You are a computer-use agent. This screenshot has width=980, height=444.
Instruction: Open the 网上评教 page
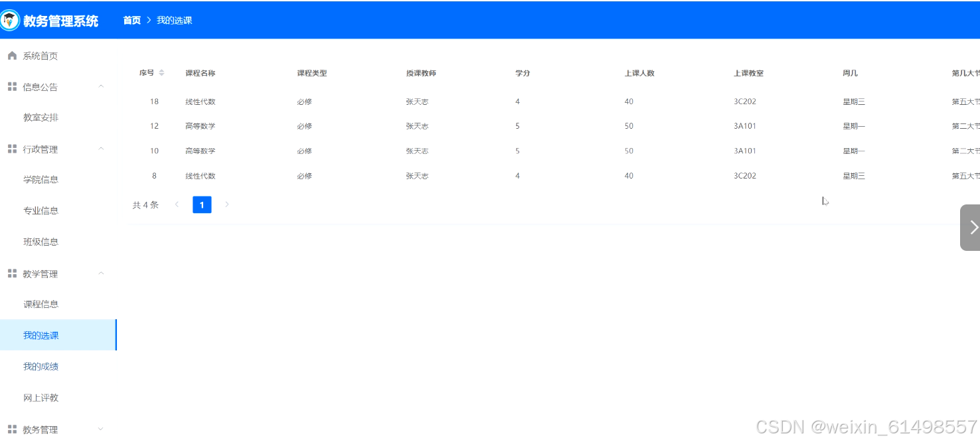tap(41, 397)
